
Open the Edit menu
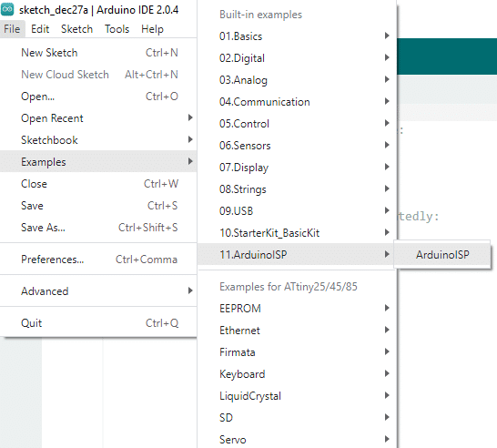pyautogui.click(x=40, y=29)
